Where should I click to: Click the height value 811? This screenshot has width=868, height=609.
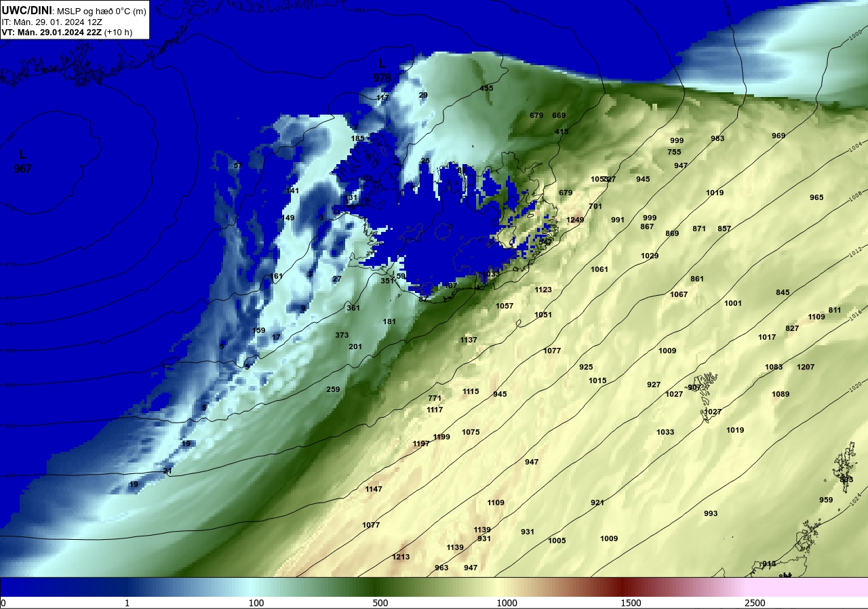[x=835, y=310]
